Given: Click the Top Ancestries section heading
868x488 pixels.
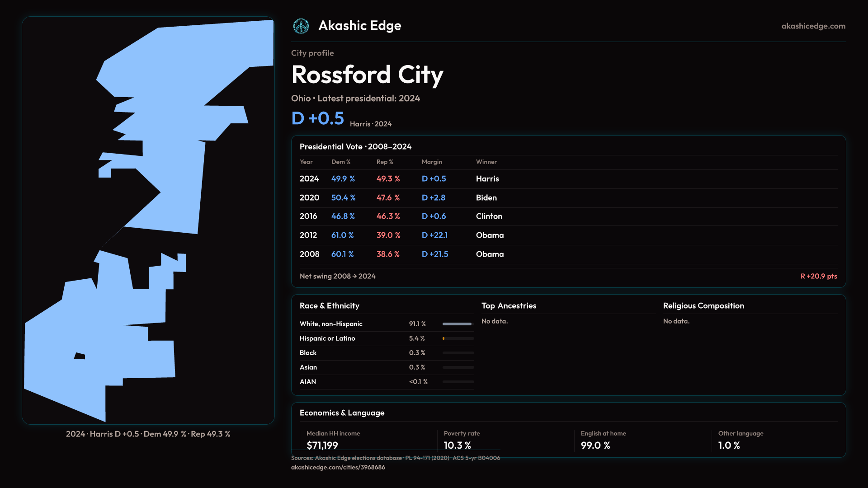Looking at the screenshot, I should (x=509, y=306).
